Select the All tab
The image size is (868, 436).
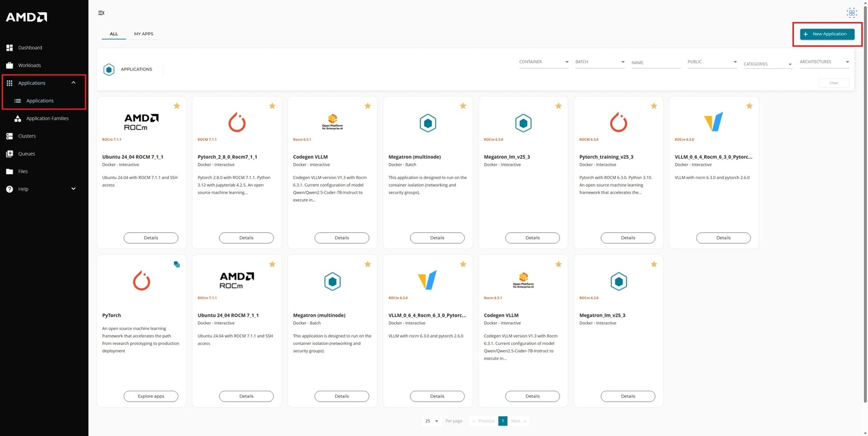point(113,34)
